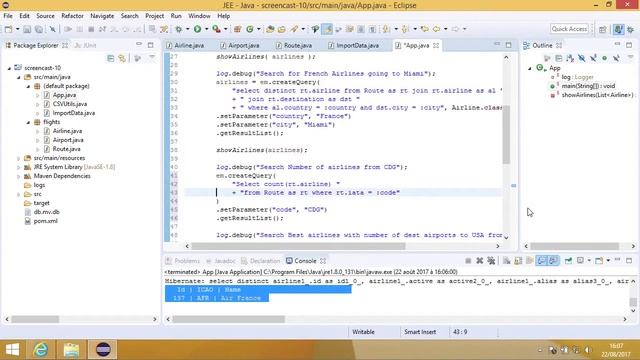Open the File menu
Screen dimensions: 640x360
[8, 16]
